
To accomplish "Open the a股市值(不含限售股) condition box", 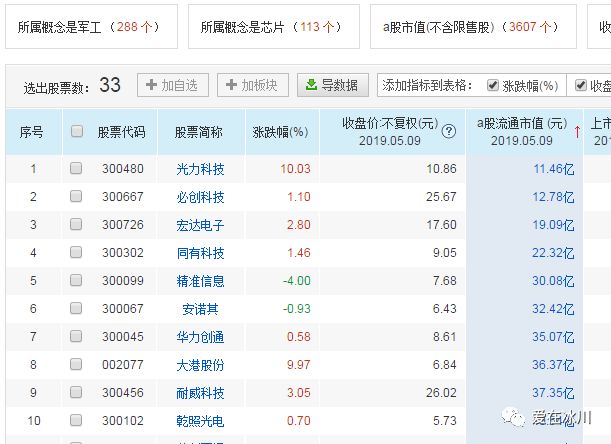I will tap(473, 27).
